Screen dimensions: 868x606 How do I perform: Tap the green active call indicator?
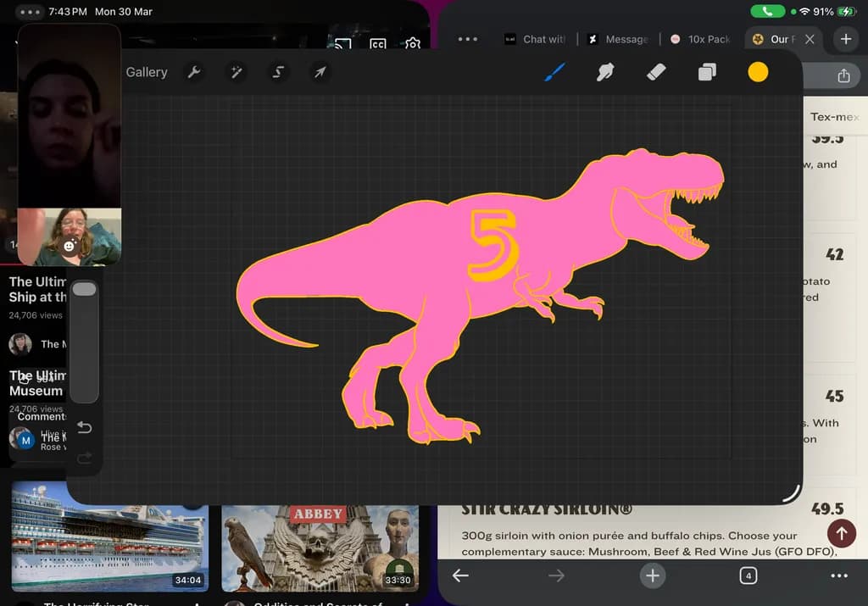click(x=767, y=11)
